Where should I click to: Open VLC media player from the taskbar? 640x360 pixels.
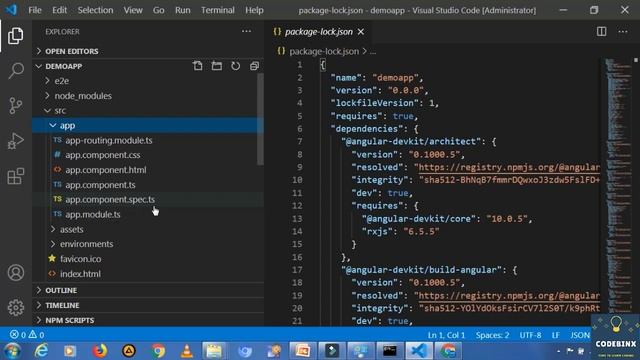187,351
